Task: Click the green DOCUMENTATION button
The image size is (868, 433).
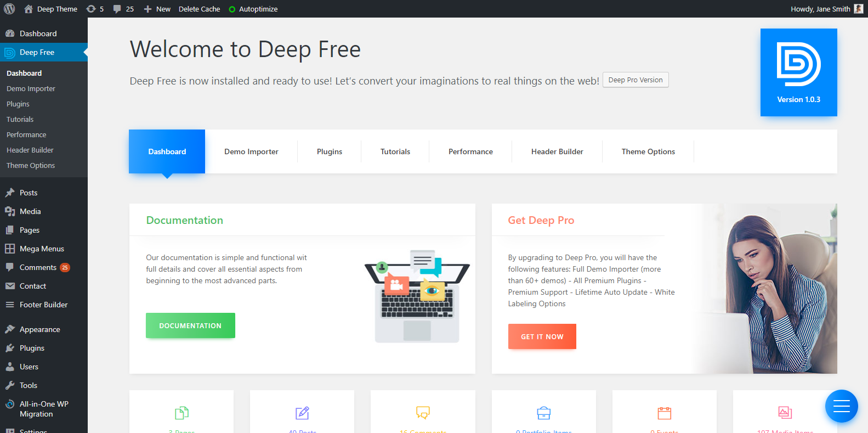Action: point(190,325)
